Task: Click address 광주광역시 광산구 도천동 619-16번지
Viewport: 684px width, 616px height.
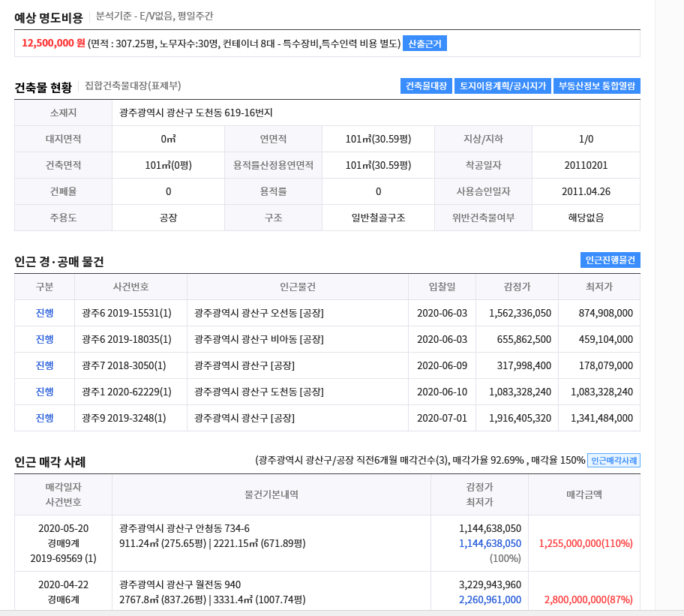Action: pyautogui.click(x=196, y=113)
